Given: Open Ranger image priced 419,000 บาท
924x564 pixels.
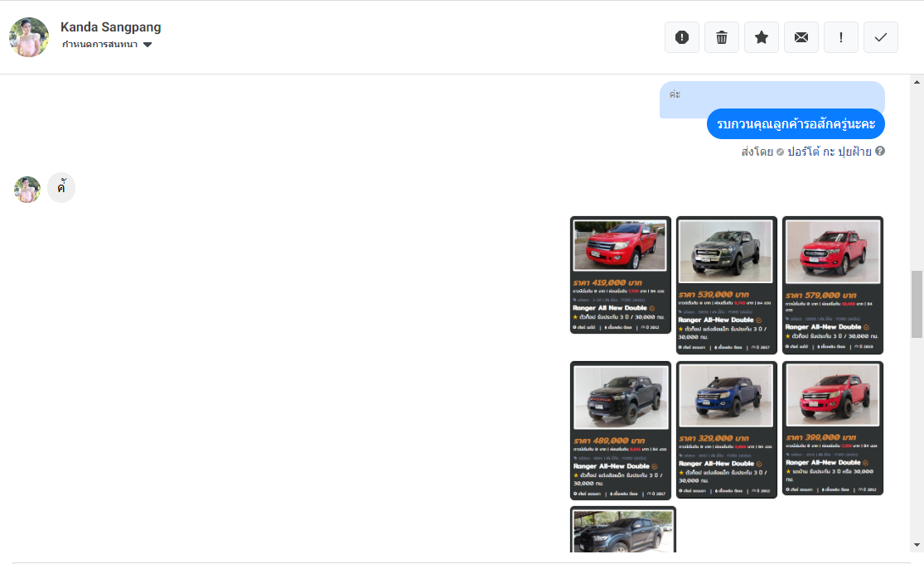Looking at the screenshot, I should tap(621, 275).
